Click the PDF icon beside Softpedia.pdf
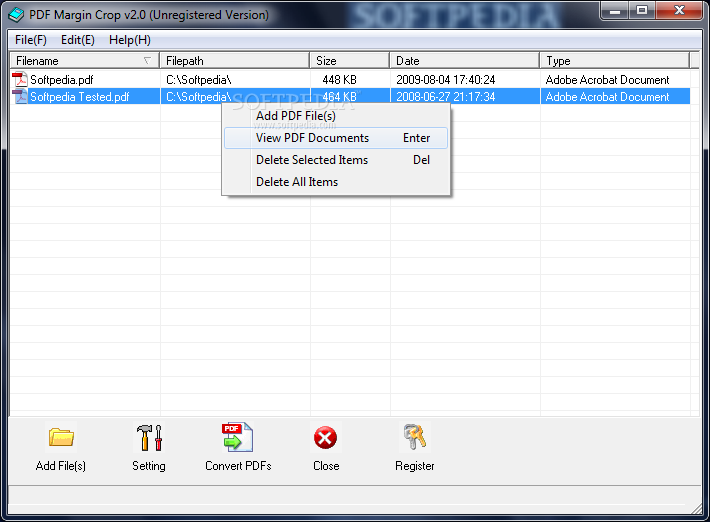 click(x=19, y=80)
